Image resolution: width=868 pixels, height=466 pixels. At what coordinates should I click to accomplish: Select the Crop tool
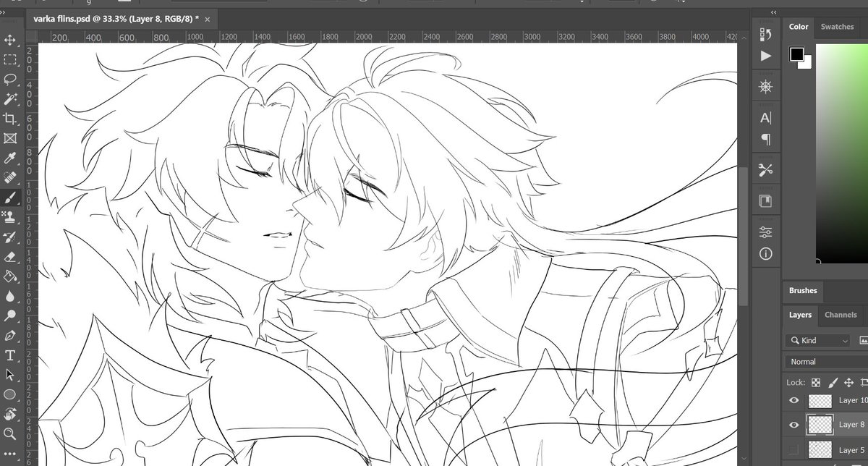pyautogui.click(x=10, y=118)
